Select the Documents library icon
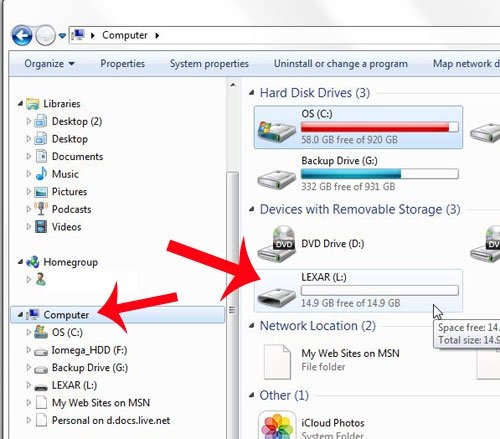 41,156
